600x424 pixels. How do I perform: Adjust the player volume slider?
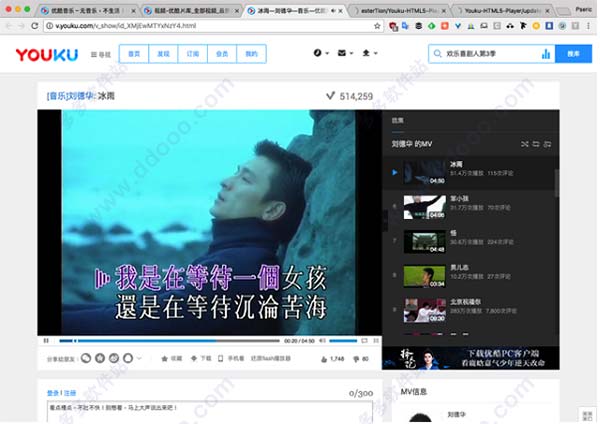click(x=343, y=341)
